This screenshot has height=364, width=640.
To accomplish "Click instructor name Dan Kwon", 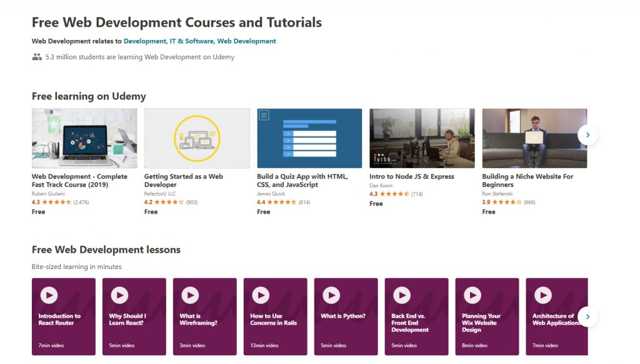I will click(381, 186).
